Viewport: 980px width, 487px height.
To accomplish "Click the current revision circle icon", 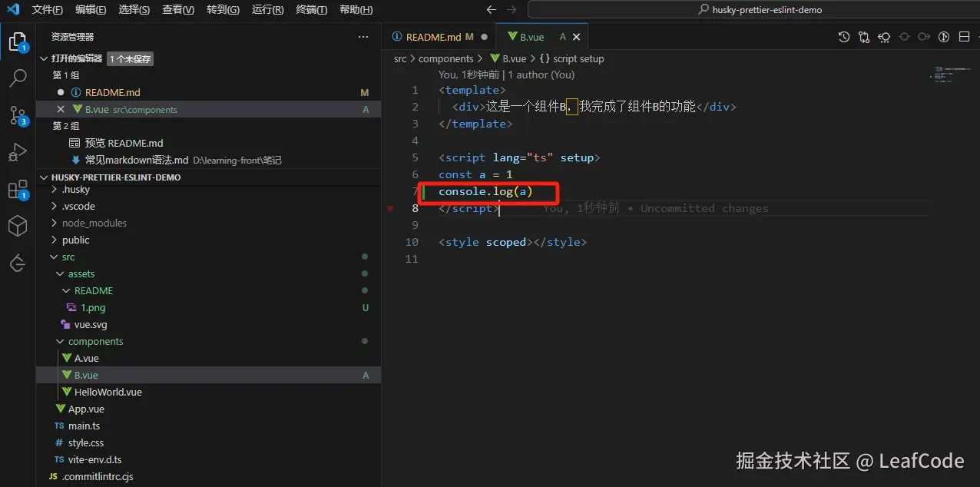I will point(904,37).
